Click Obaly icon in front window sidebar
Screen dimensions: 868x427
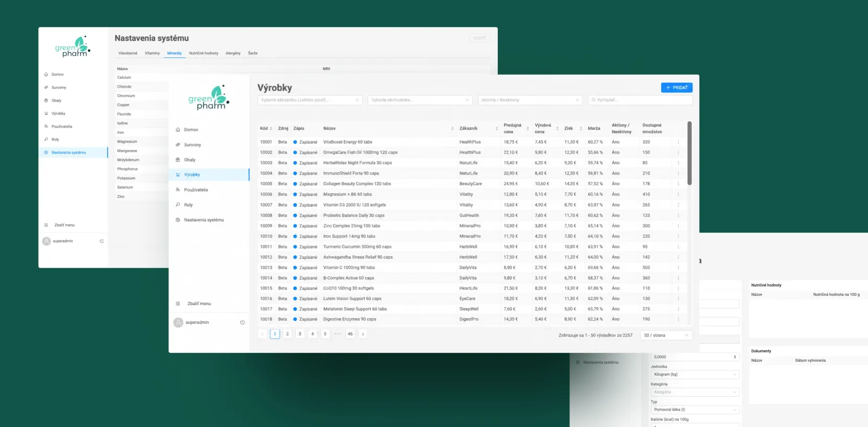[x=178, y=160]
